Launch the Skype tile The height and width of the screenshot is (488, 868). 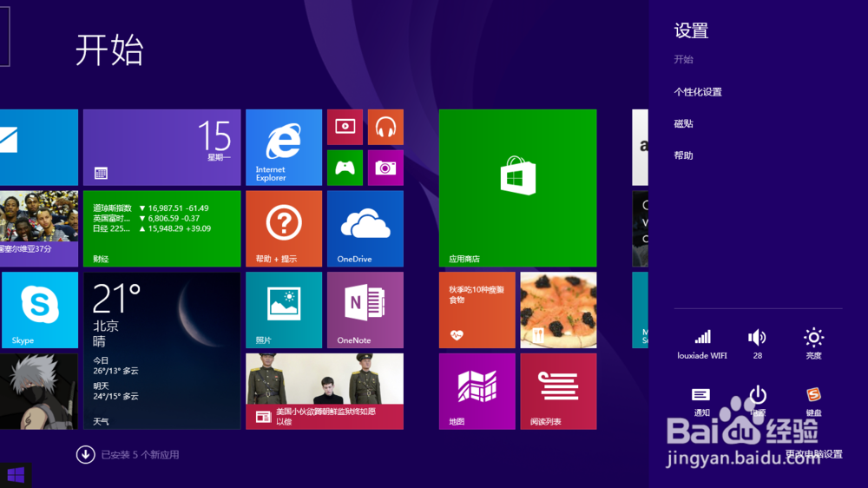coord(39,310)
